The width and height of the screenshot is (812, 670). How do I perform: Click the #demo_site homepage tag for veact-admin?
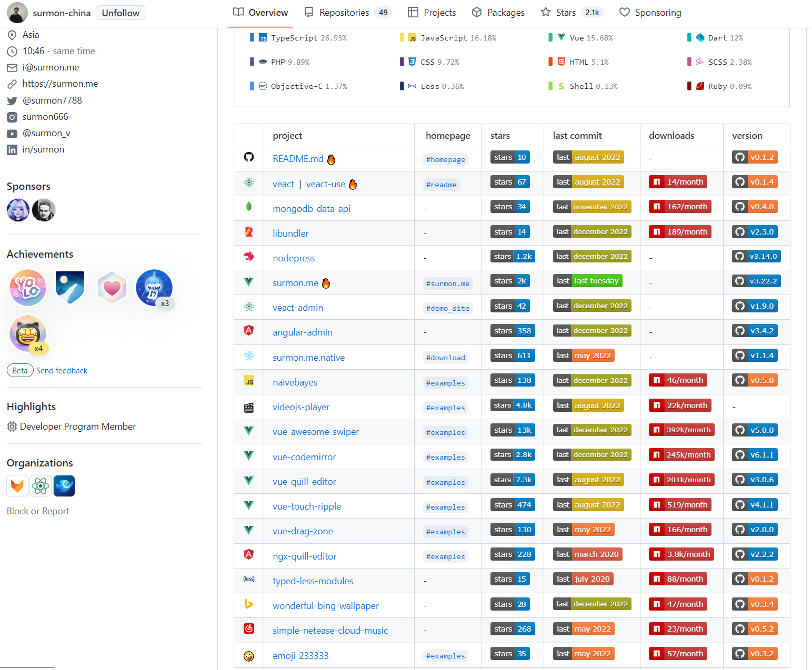point(447,308)
